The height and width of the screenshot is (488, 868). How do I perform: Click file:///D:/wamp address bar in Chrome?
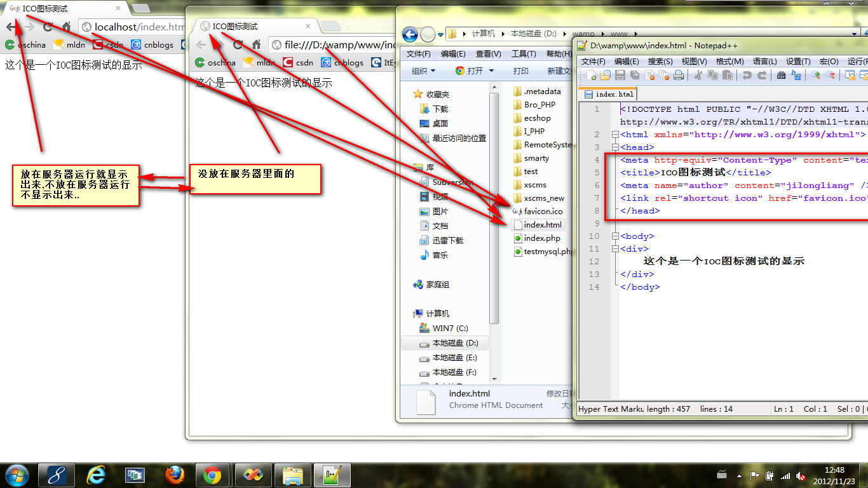[332, 44]
